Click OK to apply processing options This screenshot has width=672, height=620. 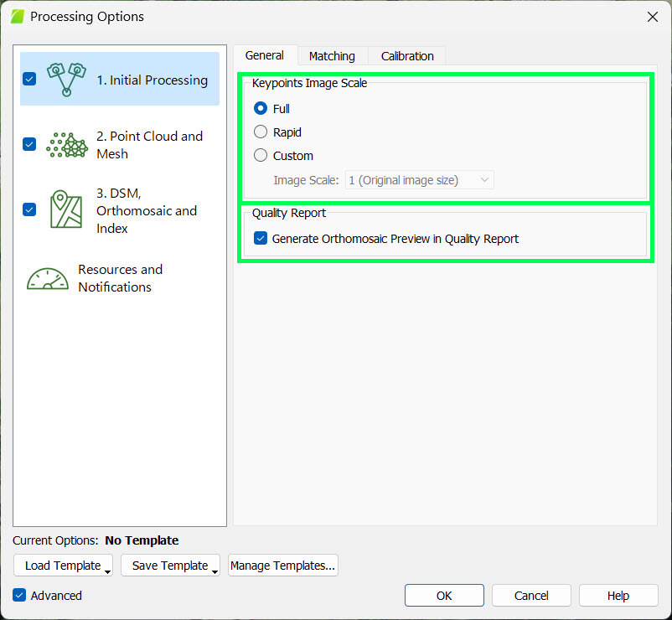(444, 595)
